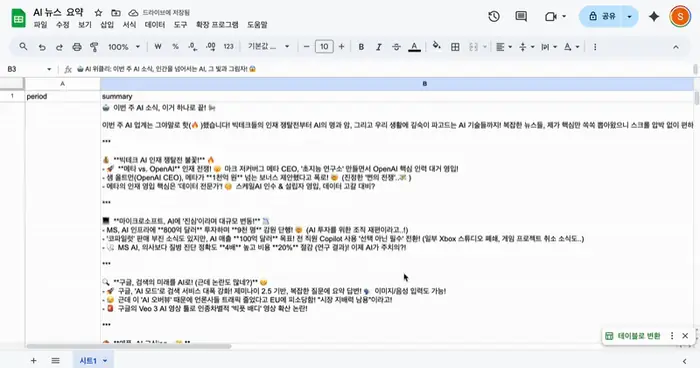Open the 도움말 menu
The width and height of the screenshot is (700, 368).
[257, 25]
